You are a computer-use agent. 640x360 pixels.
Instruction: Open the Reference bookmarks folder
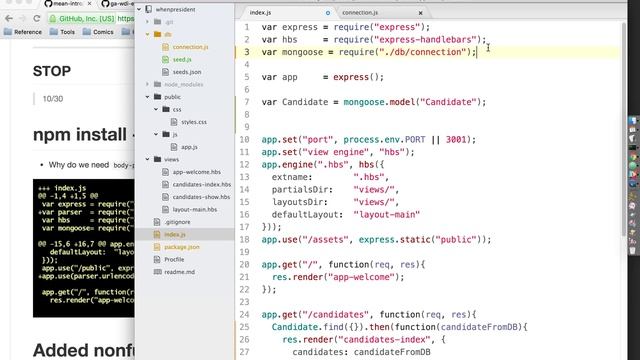(23, 32)
